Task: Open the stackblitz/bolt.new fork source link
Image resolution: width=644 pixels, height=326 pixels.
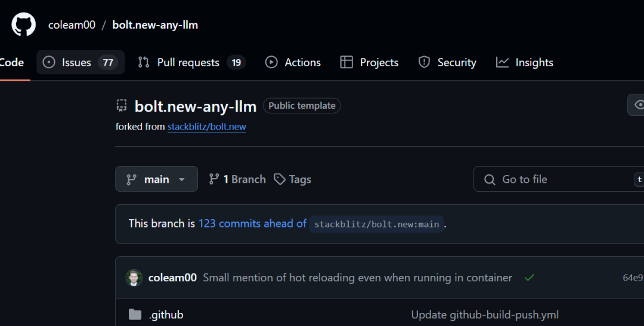Action: pyautogui.click(x=206, y=127)
